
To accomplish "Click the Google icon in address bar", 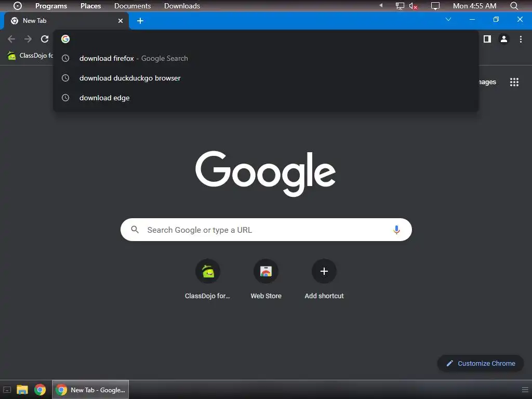I will 65,39.
